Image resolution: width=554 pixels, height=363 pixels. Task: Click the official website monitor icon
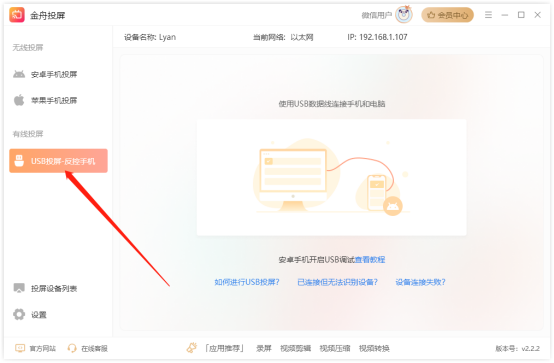click(x=20, y=348)
